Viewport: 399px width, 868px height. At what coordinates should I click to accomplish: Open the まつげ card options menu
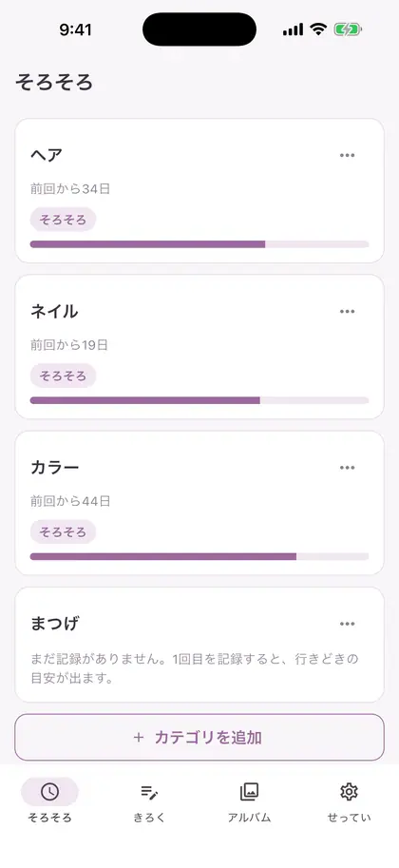(x=347, y=624)
